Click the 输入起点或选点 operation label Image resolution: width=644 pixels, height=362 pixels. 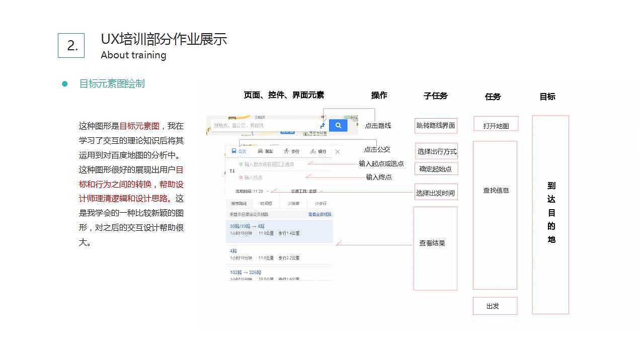pos(381,164)
